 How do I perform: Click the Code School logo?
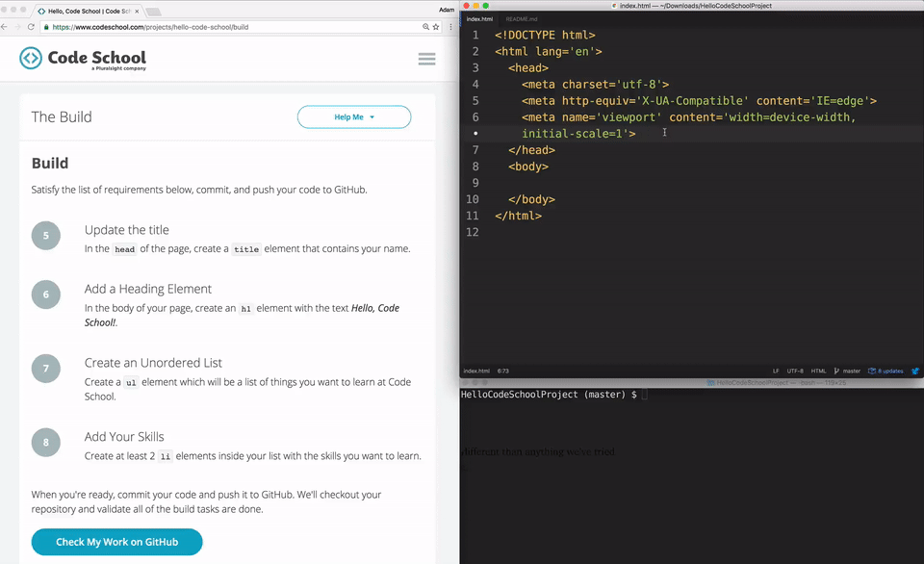pyautogui.click(x=83, y=59)
